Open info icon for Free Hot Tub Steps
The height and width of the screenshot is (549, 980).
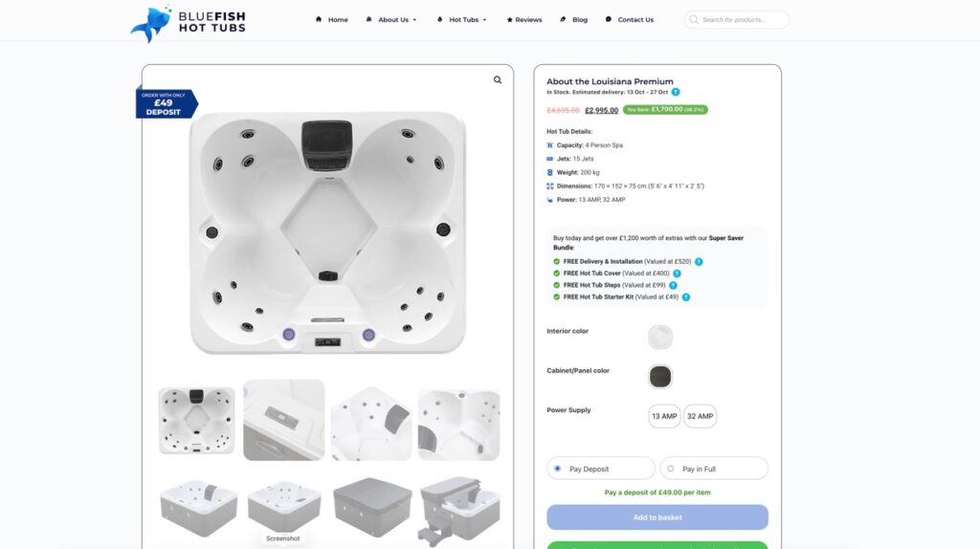click(x=673, y=285)
